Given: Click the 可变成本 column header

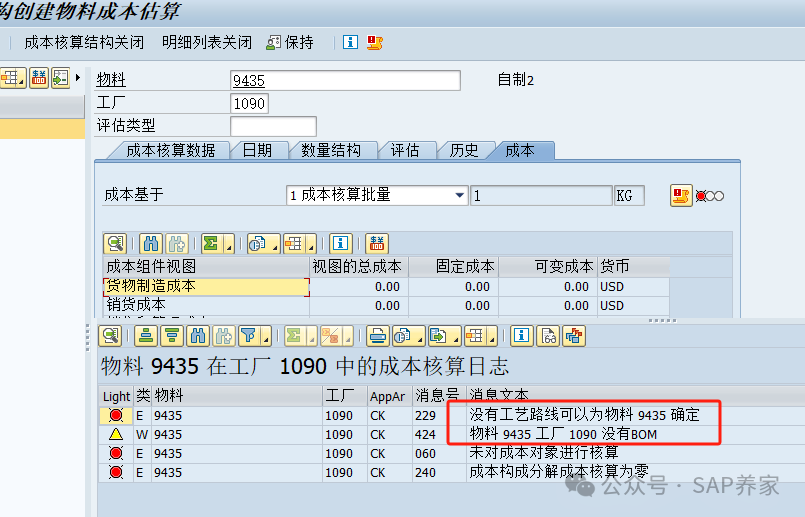Looking at the screenshot, I should tap(547, 266).
